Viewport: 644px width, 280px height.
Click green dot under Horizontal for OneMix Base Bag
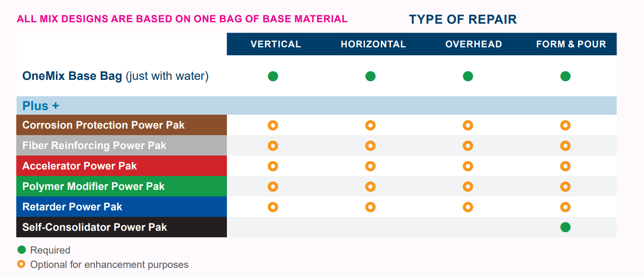(x=370, y=76)
